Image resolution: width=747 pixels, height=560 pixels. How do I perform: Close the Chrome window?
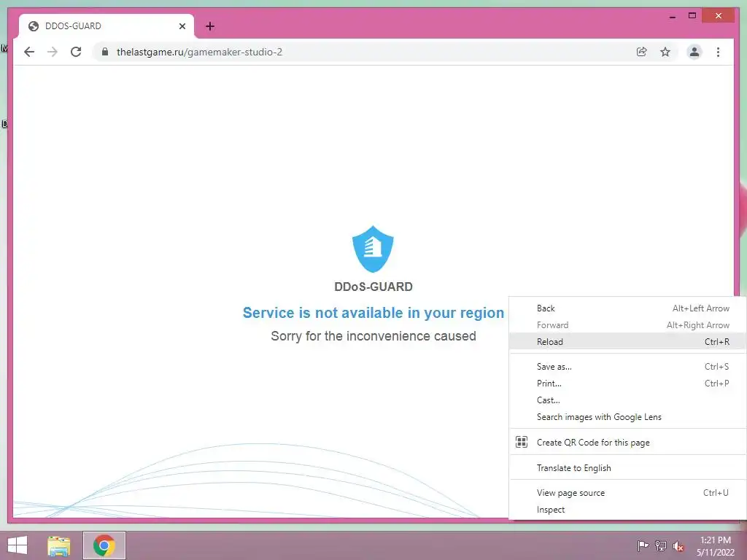point(719,16)
